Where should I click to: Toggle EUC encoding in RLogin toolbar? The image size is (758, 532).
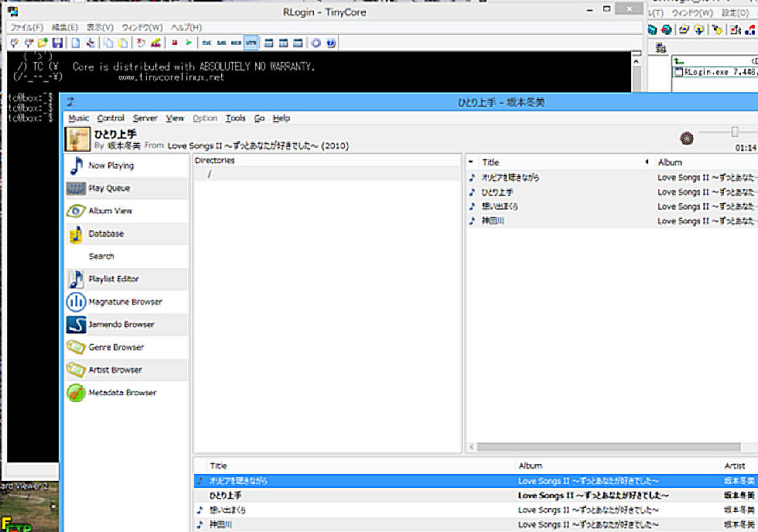point(207,43)
